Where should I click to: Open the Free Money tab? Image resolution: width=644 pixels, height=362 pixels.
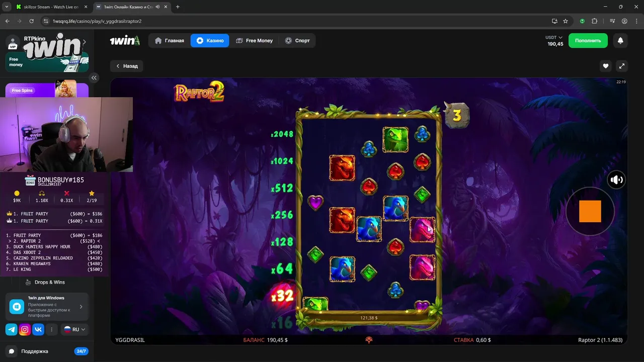254,41
